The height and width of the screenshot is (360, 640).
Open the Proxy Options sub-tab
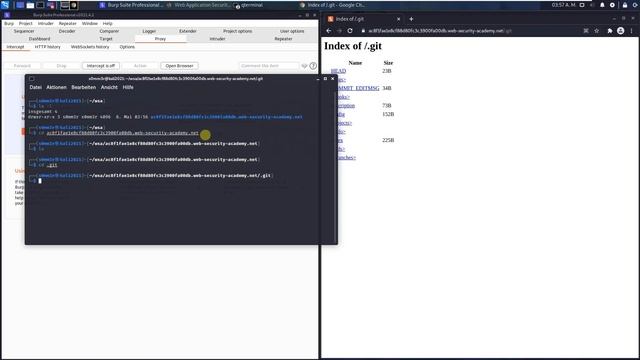click(x=127, y=47)
